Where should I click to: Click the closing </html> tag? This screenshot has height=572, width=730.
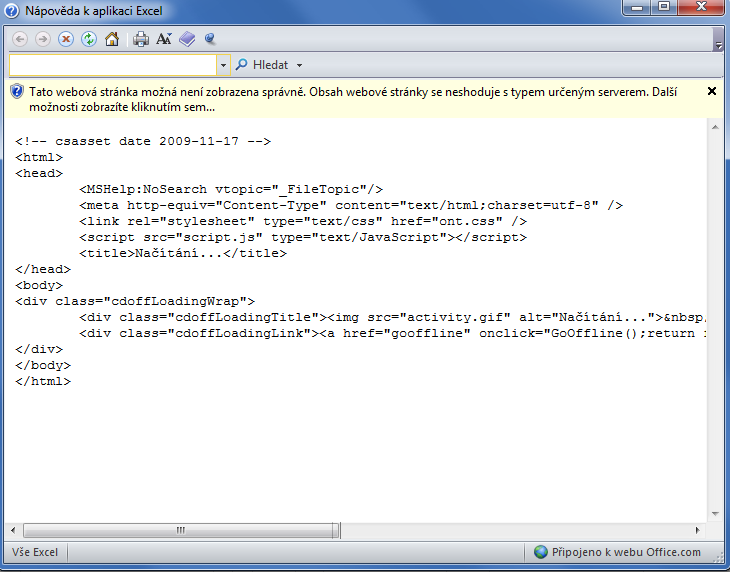pyautogui.click(x=43, y=381)
